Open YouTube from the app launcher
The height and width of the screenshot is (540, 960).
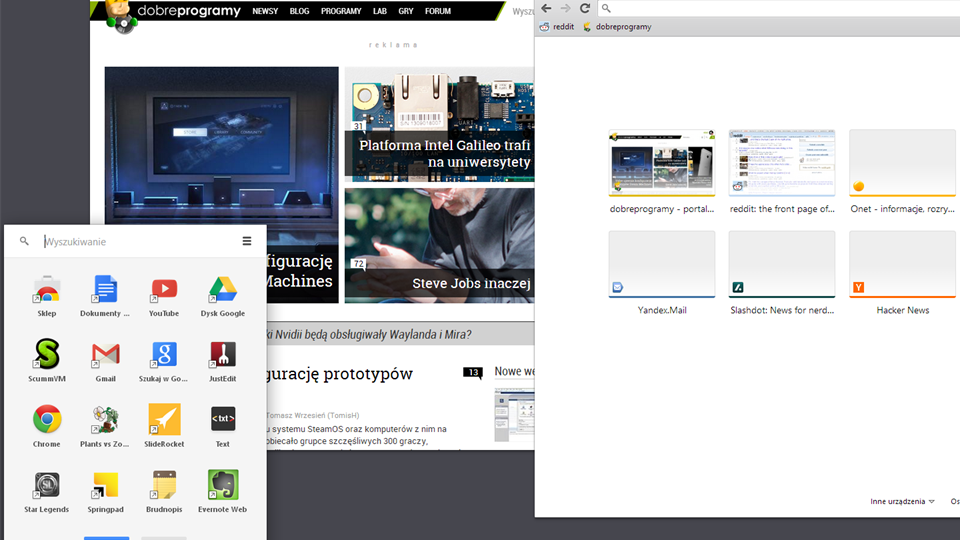click(x=164, y=290)
